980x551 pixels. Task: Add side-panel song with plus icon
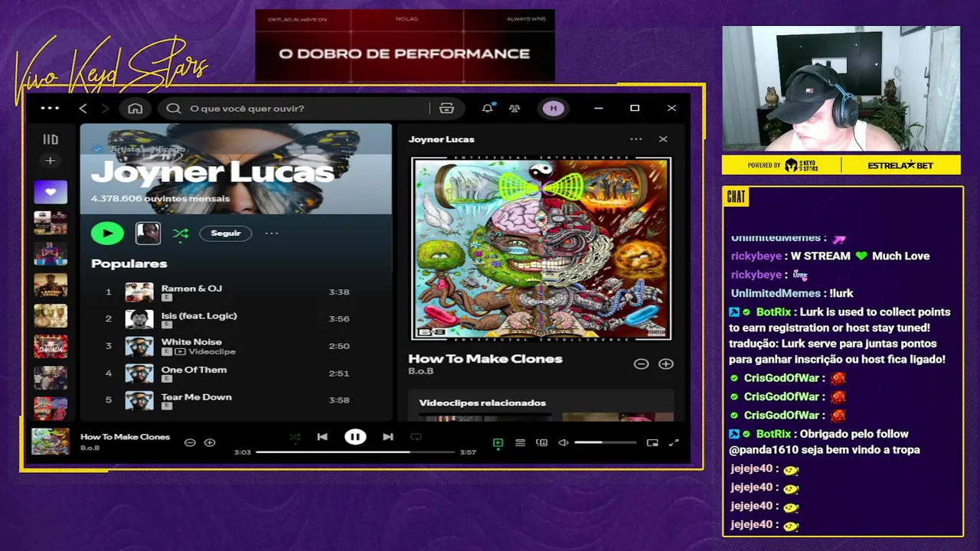(x=666, y=364)
